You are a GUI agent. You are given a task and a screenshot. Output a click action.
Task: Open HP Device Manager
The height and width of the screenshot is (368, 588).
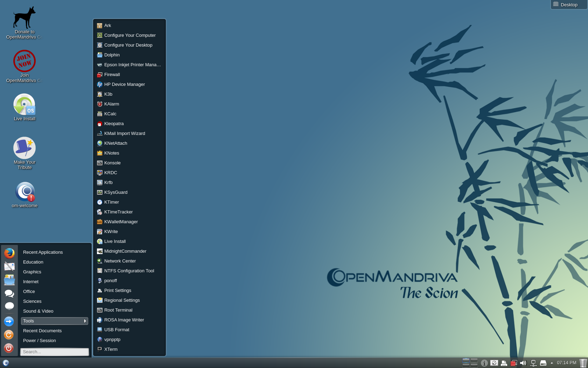pyautogui.click(x=129, y=84)
